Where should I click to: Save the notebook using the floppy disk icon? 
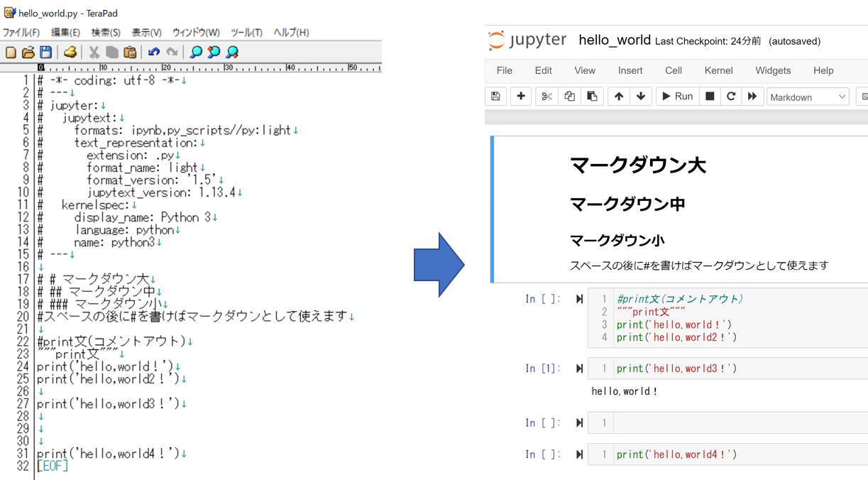coord(495,96)
